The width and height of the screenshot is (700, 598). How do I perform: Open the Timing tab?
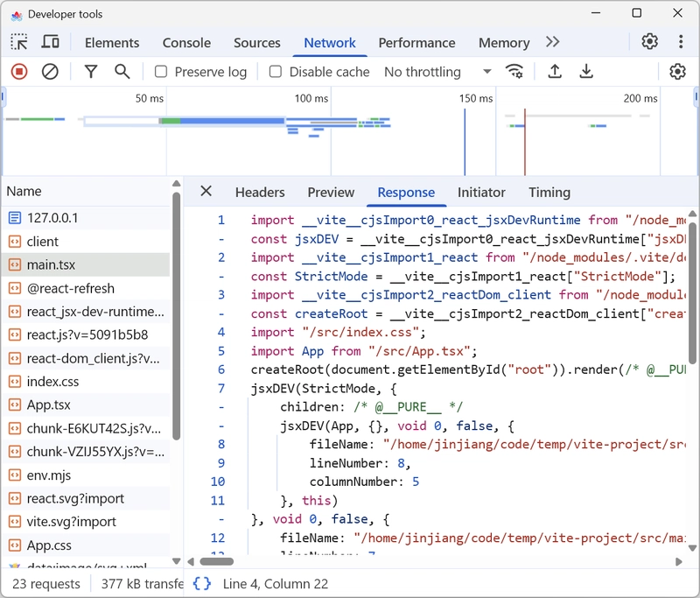pos(549,192)
